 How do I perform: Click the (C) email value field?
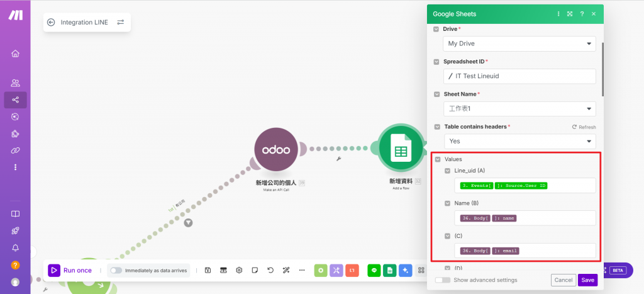525,251
